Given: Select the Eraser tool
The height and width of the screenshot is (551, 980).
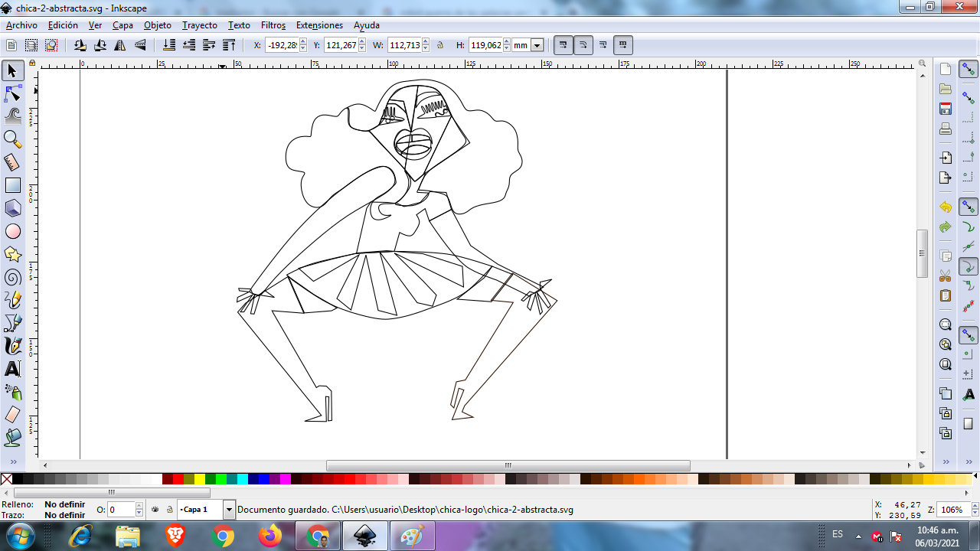Looking at the screenshot, I should click(12, 415).
